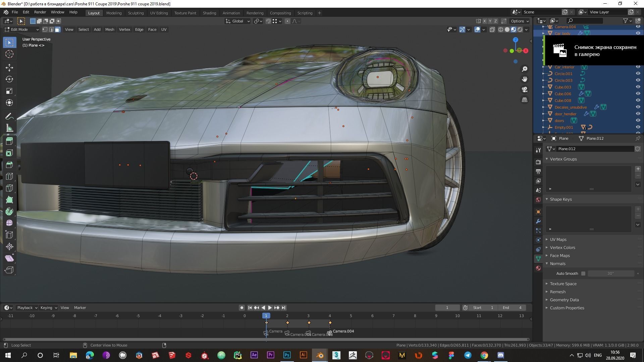
Task: Select the Scale tool
Action: (9, 91)
